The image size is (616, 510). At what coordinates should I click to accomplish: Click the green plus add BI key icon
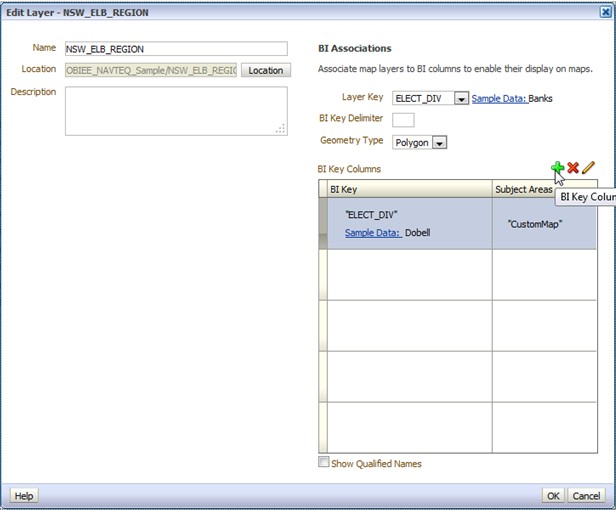pyautogui.click(x=557, y=168)
